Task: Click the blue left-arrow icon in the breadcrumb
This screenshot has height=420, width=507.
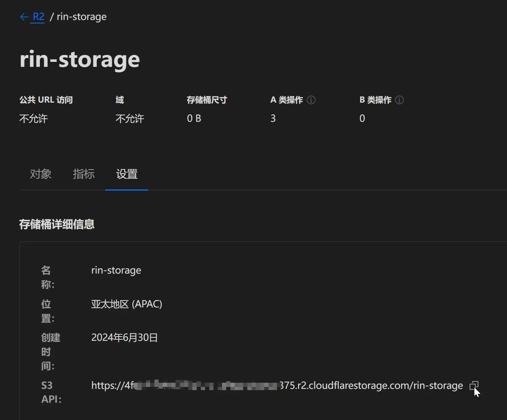Action: tap(24, 17)
